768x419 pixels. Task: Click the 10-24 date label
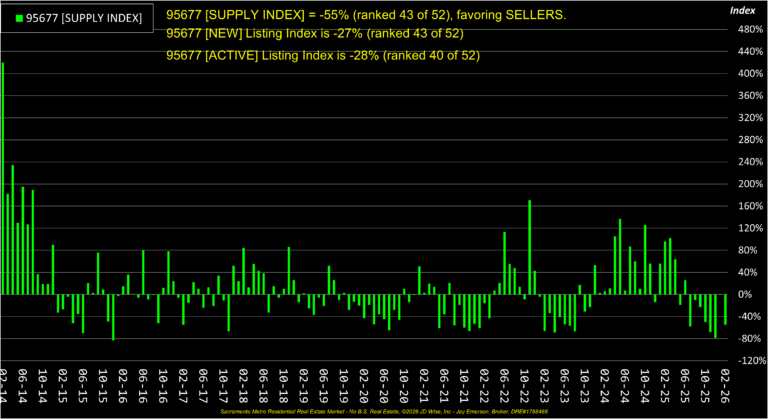click(x=645, y=386)
